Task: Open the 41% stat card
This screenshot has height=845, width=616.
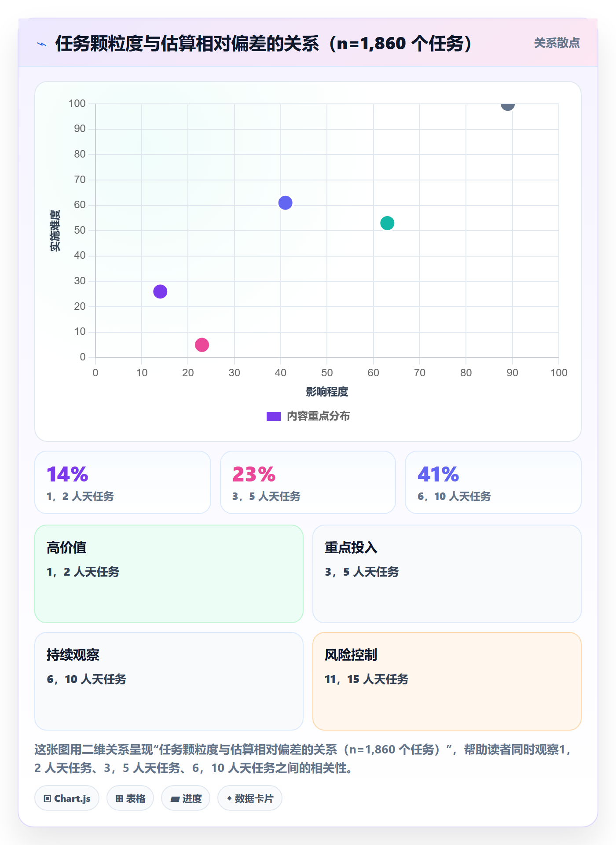Action: click(493, 482)
